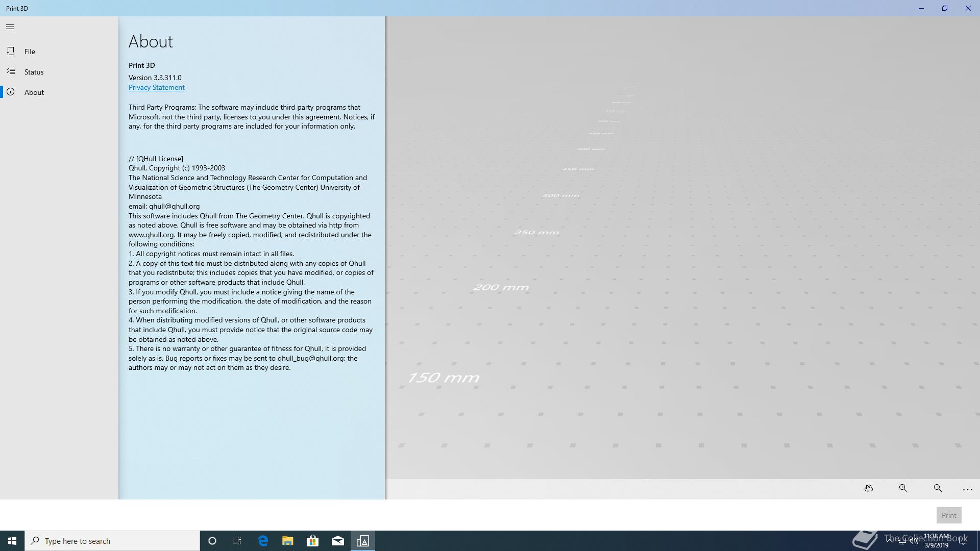Click the '// [QHull License]' line
980x551 pixels.
pyautogui.click(x=156, y=159)
